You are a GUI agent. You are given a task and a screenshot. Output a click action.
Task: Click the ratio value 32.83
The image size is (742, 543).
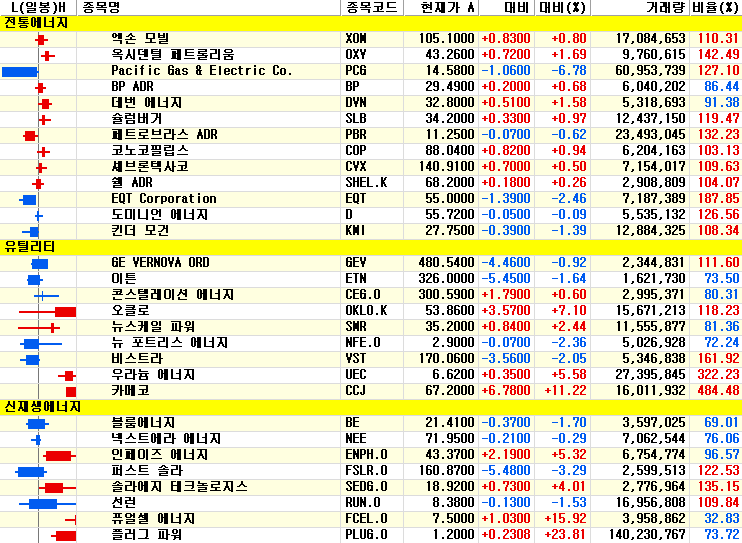tap(722, 518)
